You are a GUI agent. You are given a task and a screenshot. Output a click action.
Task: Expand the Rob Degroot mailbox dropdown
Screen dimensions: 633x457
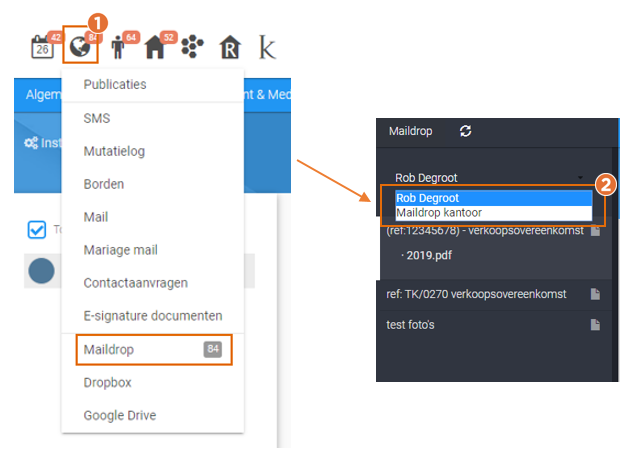489,178
